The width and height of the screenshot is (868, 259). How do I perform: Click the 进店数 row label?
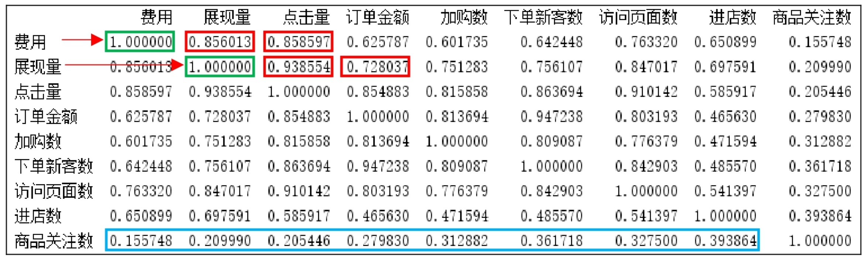38,216
